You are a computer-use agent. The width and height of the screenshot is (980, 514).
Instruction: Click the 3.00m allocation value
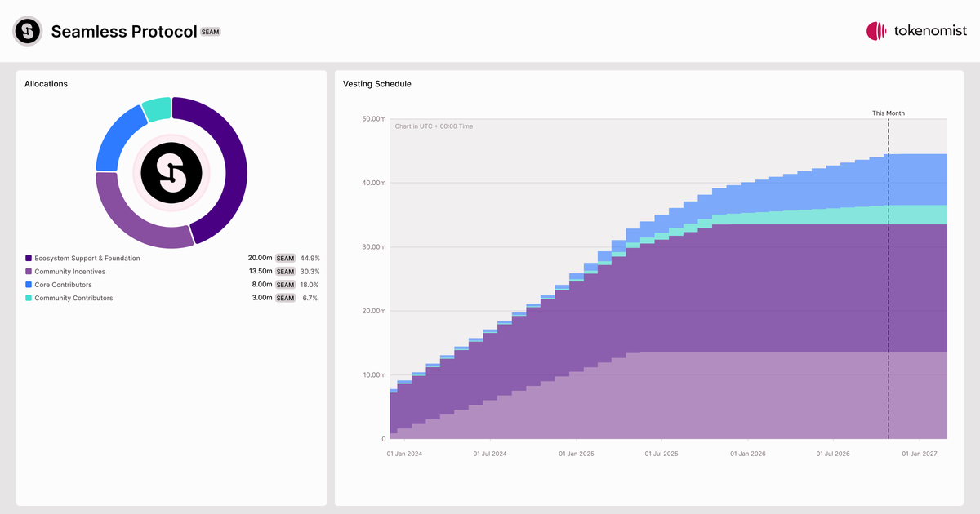click(262, 298)
